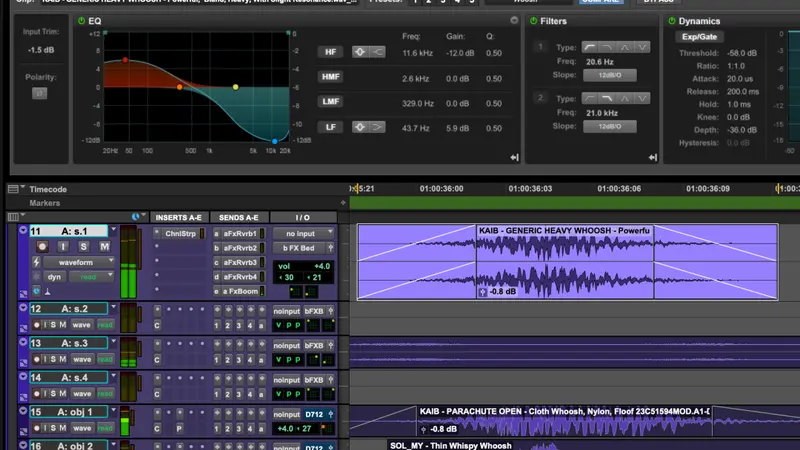Open the INSERTS A-E column header
800x450 pixels.
[179, 217]
